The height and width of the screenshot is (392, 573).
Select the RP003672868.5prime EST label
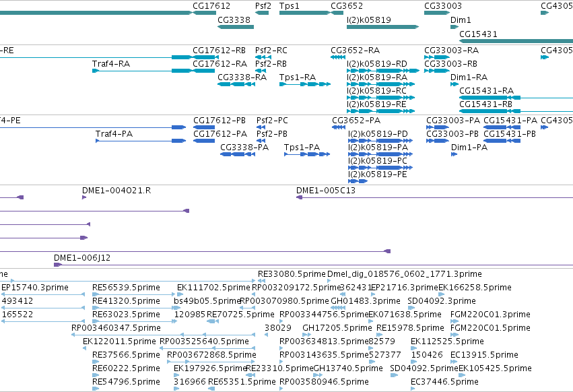point(211,355)
